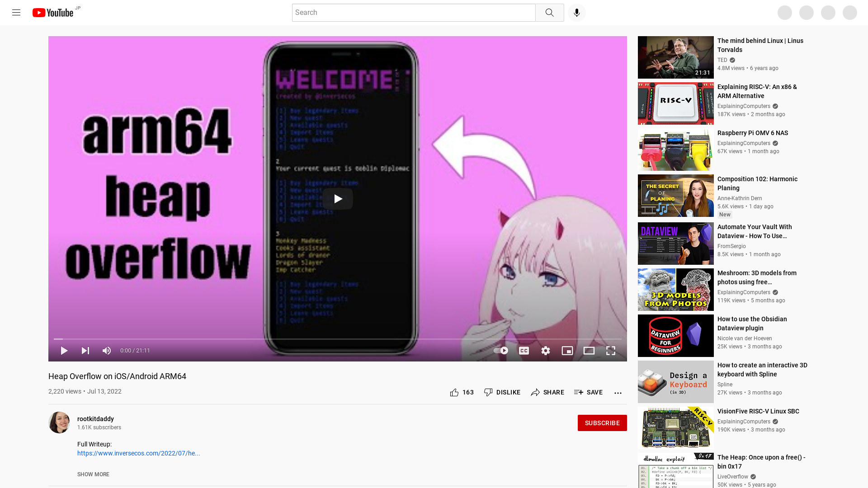This screenshot has width=868, height=488.
Task: Open the player settings gear
Action: (x=546, y=351)
